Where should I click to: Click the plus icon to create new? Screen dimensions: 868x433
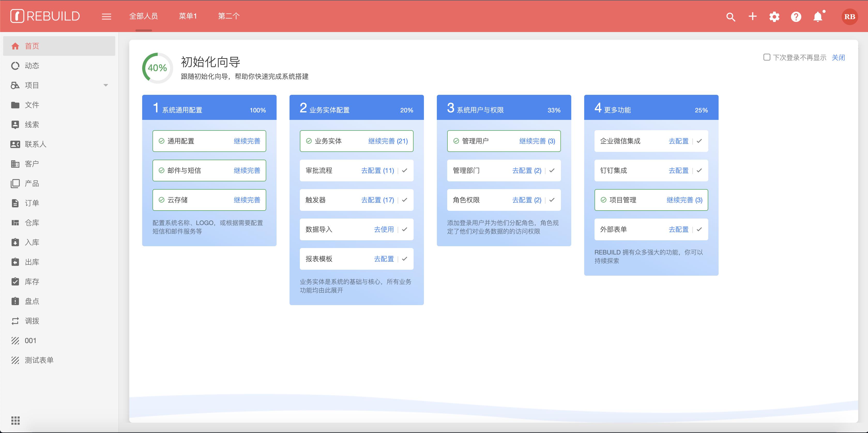pos(752,17)
